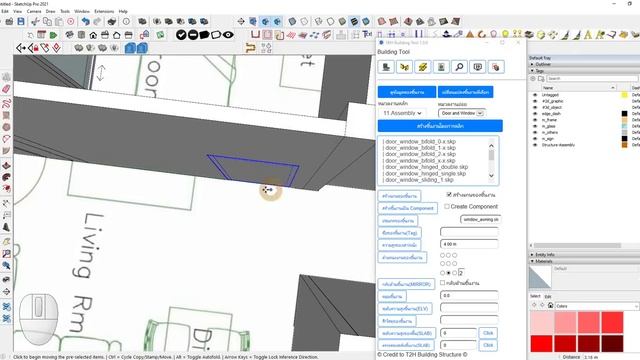Click the yellow layers icon in Building Tool
Screen dimensions: 640x360
pyautogui.click(x=422, y=67)
